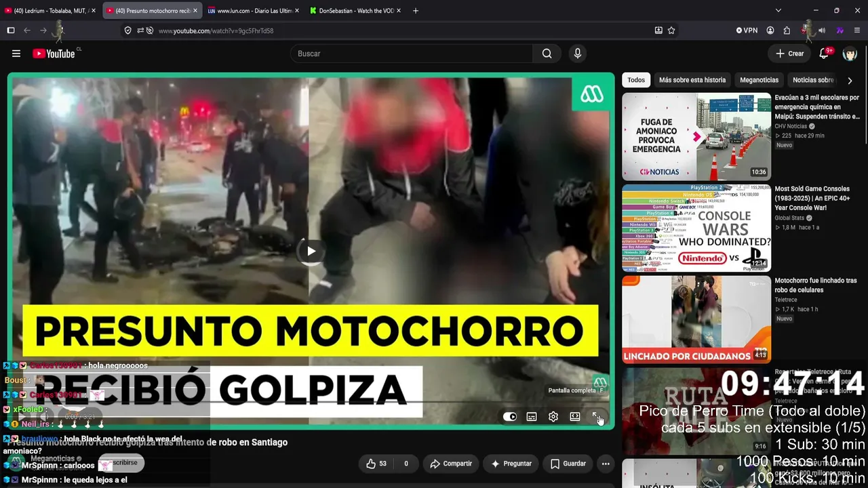
Task: Open the YouTube guide hamburger menu
Action: pyautogui.click(x=16, y=54)
